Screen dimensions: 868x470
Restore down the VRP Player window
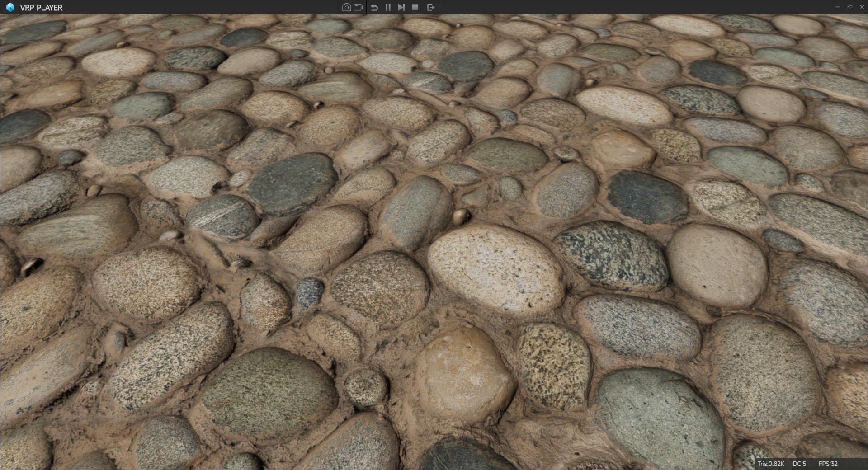pyautogui.click(x=849, y=7)
